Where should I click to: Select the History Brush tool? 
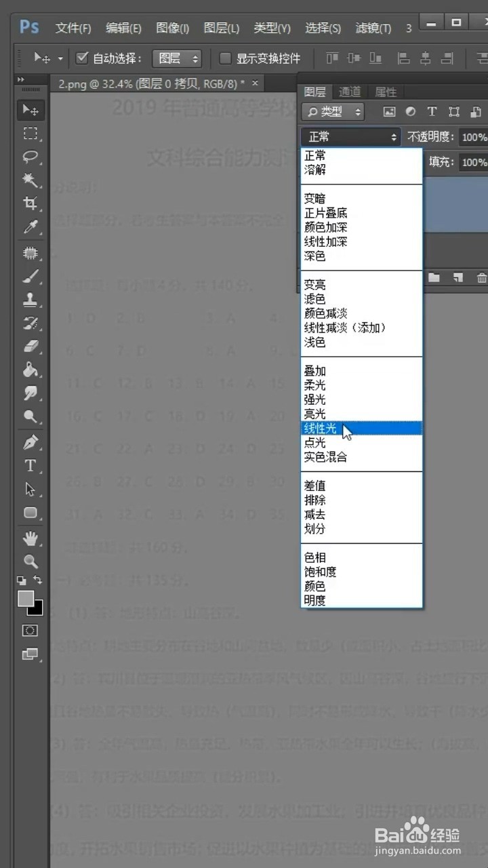(30, 323)
